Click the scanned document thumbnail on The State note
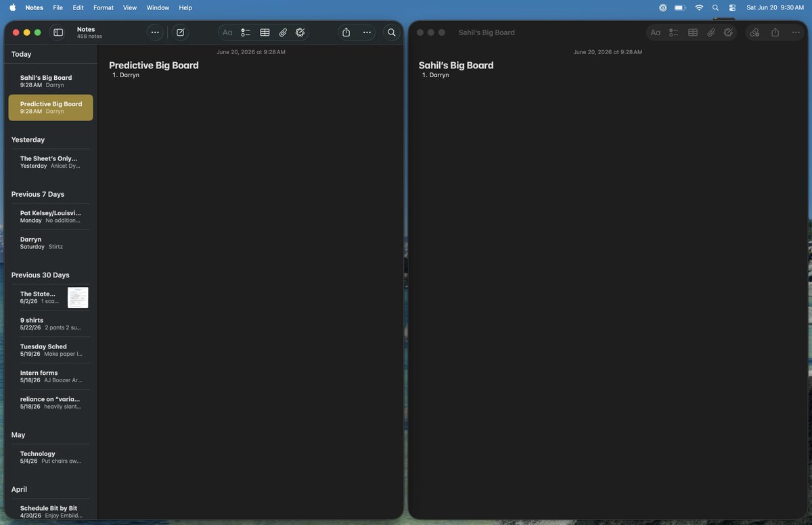 78,298
